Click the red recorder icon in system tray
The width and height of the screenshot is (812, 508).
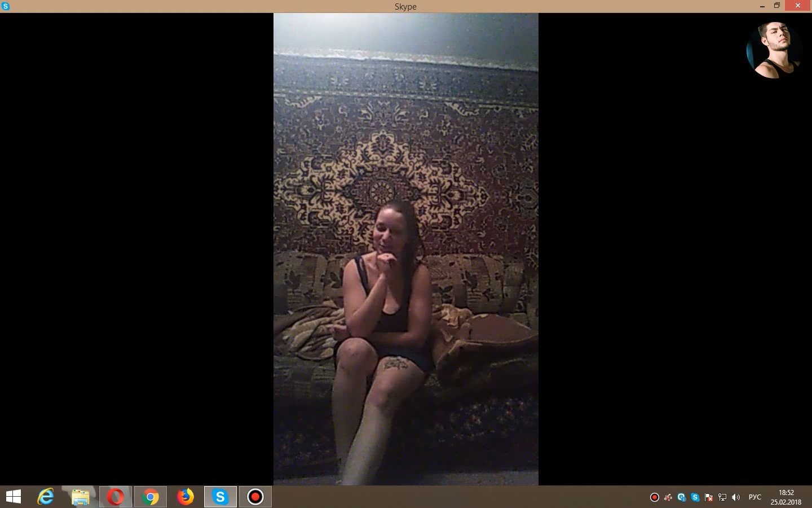655,497
